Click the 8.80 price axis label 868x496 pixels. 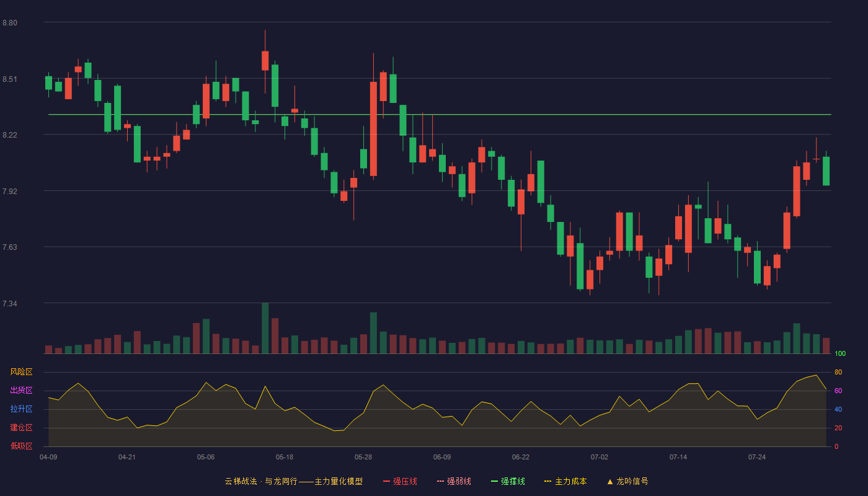point(10,23)
